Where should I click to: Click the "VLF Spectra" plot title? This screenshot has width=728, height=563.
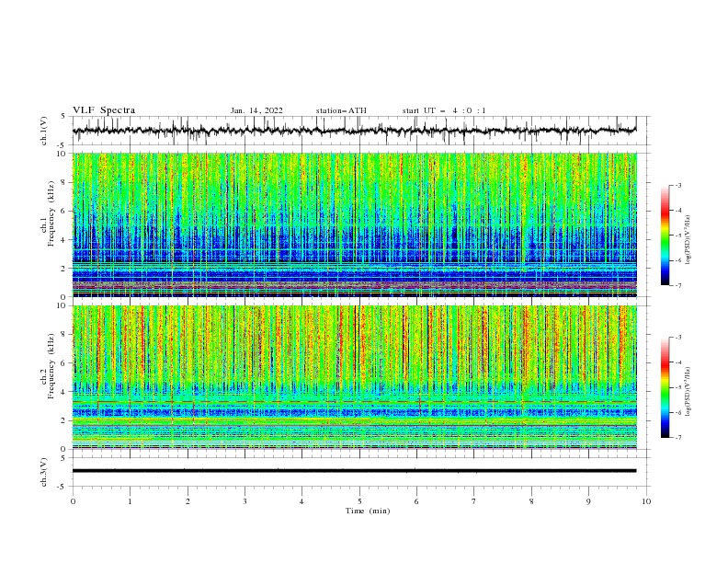104,110
